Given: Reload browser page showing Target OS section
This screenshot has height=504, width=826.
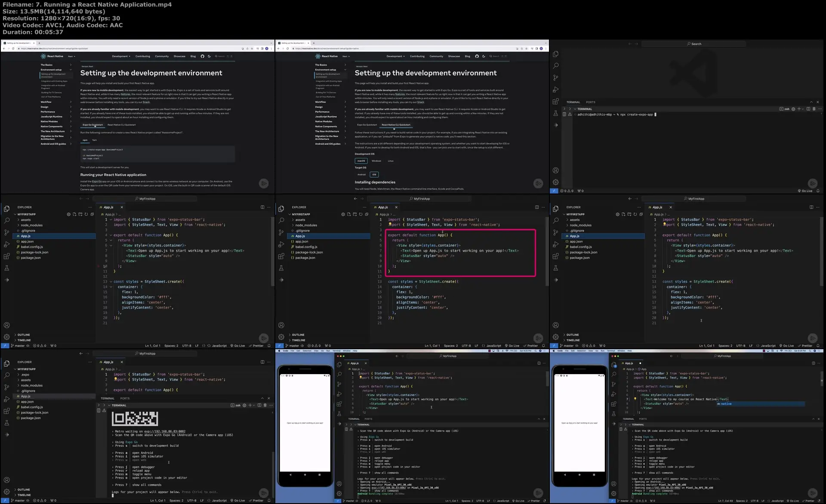Looking at the screenshot, I should pos(288,49).
